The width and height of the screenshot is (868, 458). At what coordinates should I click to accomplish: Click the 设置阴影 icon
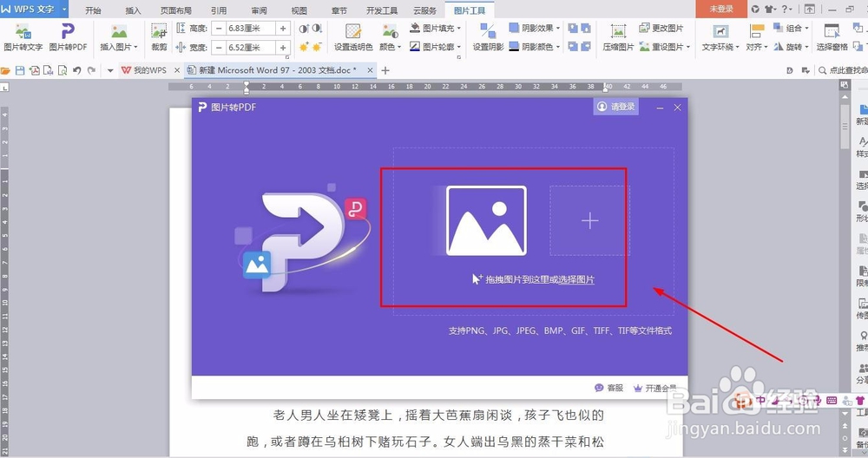pyautogui.click(x=488, y=37)
